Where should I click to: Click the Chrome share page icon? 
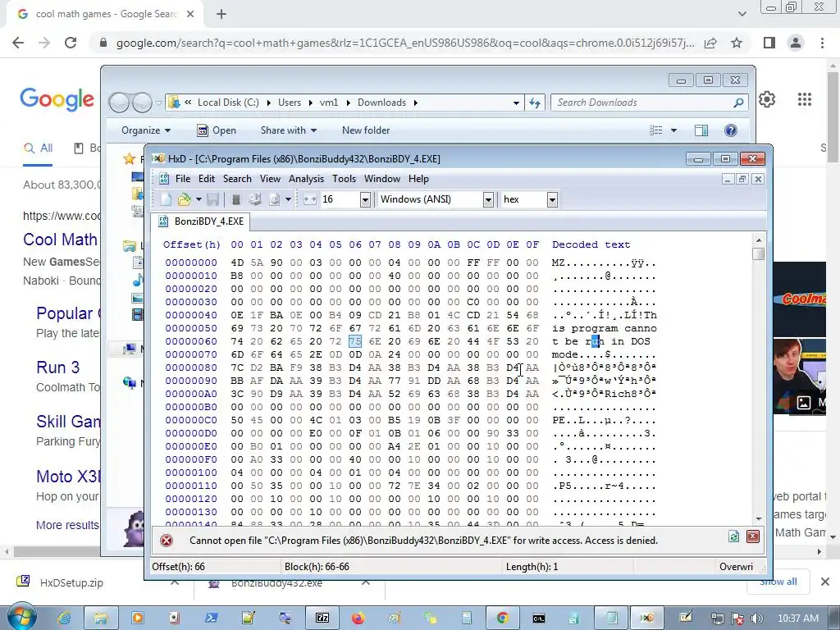710,43
